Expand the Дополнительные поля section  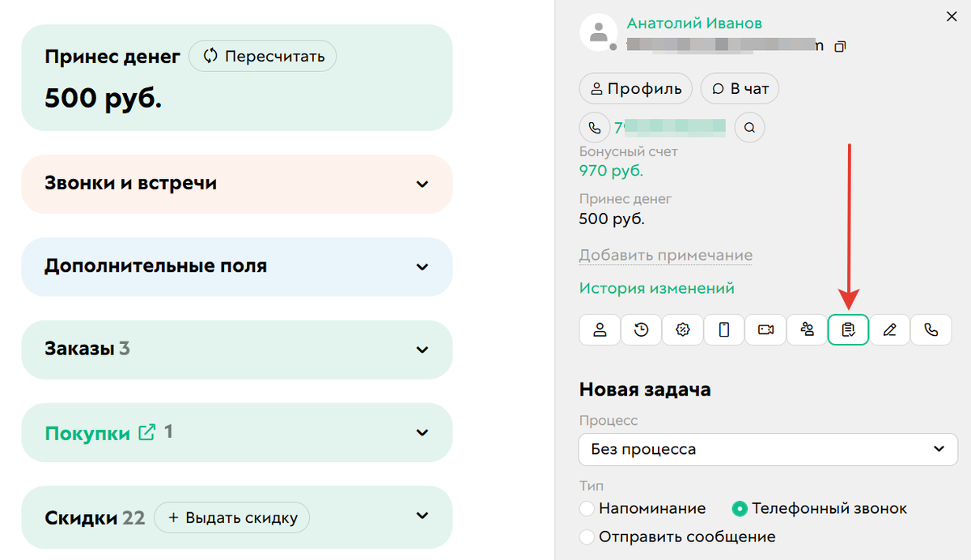(236, 267)
